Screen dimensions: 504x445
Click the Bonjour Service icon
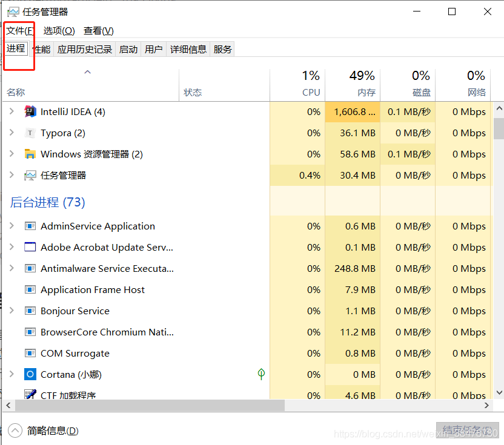point(30,311)
